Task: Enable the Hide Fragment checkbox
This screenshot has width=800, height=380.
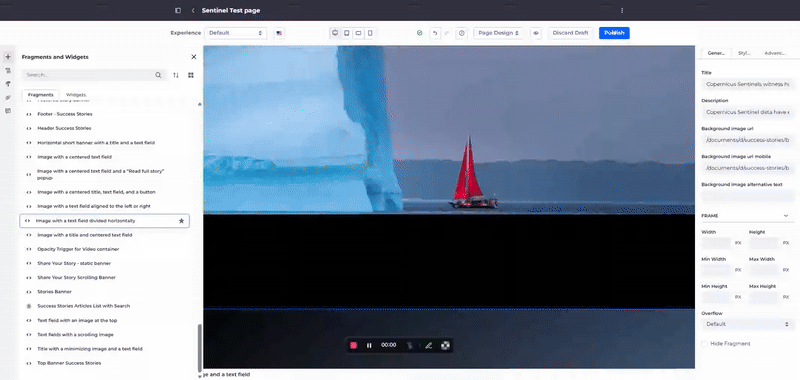Action: point(705,344)
